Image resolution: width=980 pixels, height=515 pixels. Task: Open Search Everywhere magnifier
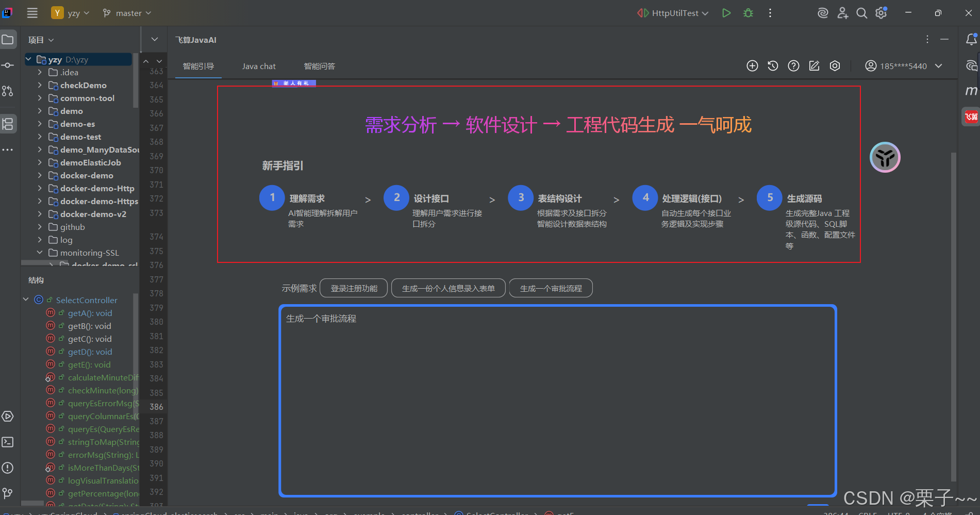(x=862, y=13)
